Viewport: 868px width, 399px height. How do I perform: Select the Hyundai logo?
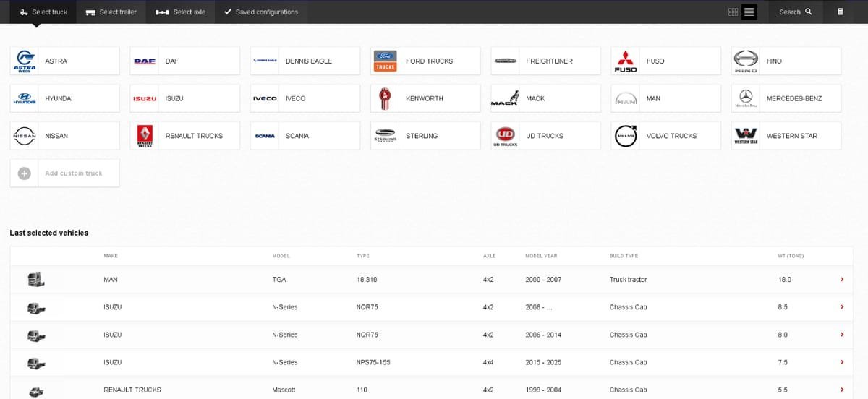tap(25, 98)
